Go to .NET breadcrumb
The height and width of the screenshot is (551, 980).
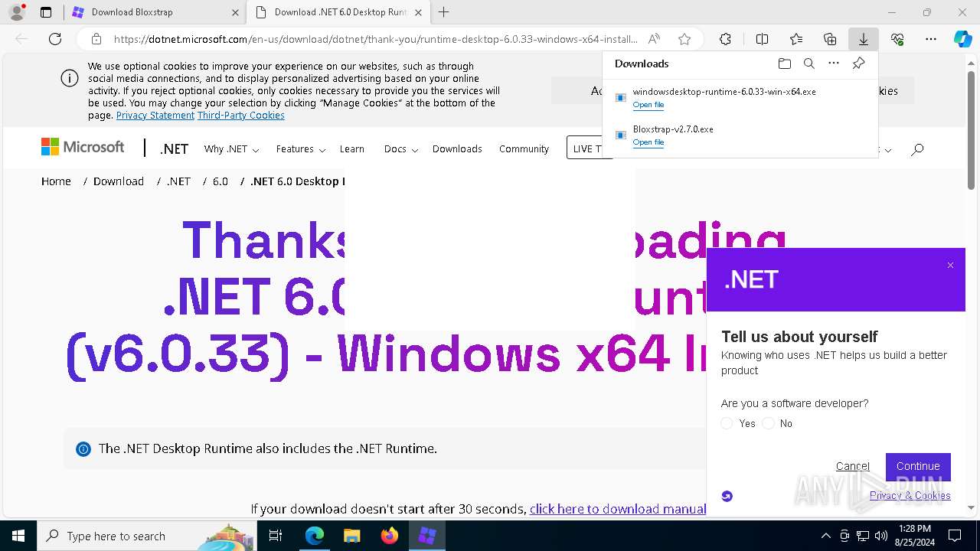pyautogui.click(x=178, y=181)
